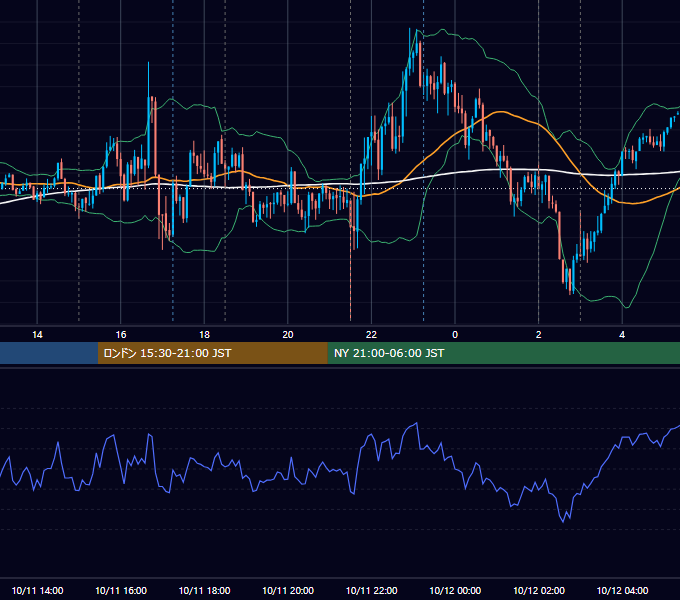The image size is (680, 600).
Task: Click the hour label 20 on time axis
Action: (x=288, y=335)
